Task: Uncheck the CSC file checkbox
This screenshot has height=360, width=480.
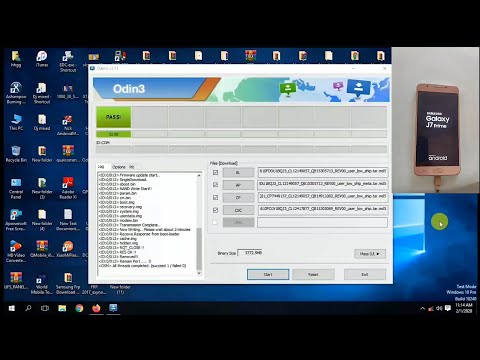Action: (x=215, y=210)
